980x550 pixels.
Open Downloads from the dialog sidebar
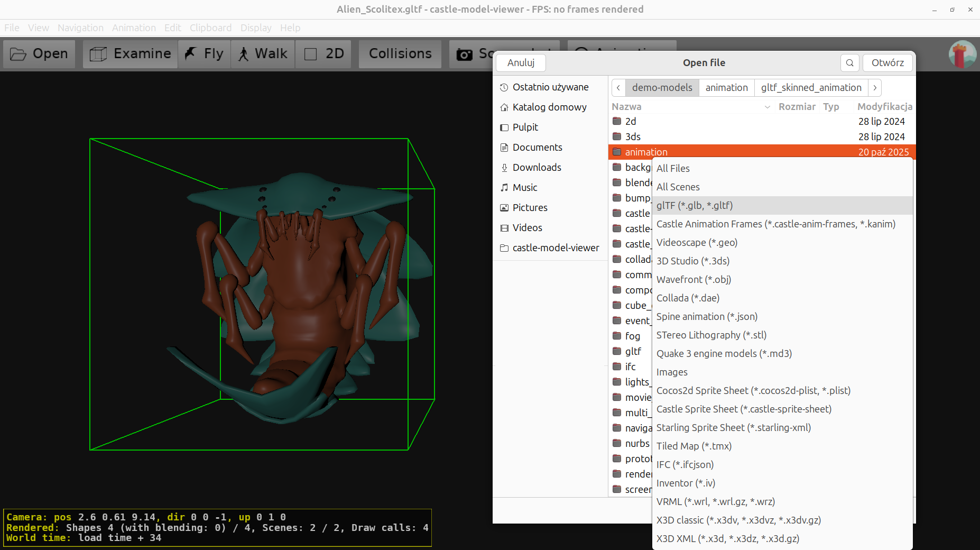[x=537, y=167]
